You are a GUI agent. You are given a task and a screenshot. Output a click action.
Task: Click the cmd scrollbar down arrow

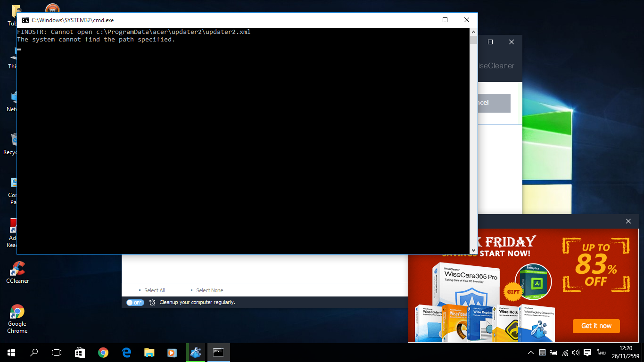(473, 250)
